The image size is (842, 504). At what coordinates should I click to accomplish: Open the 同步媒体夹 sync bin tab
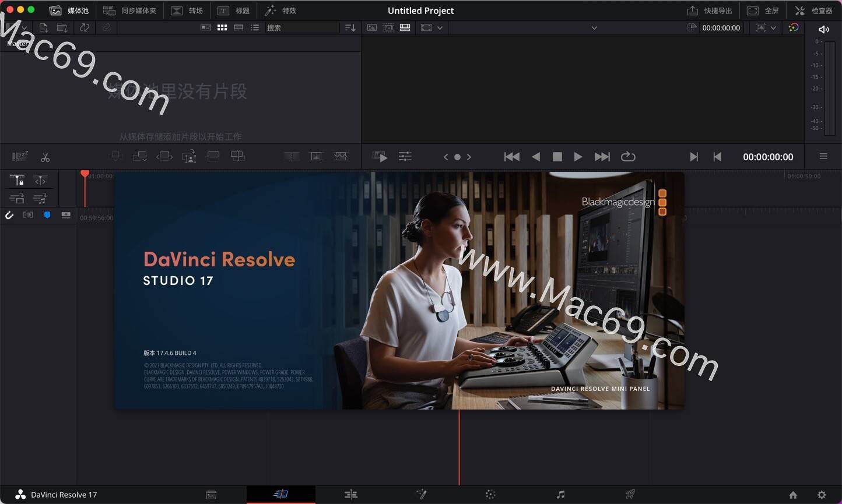tap(129, 10)
